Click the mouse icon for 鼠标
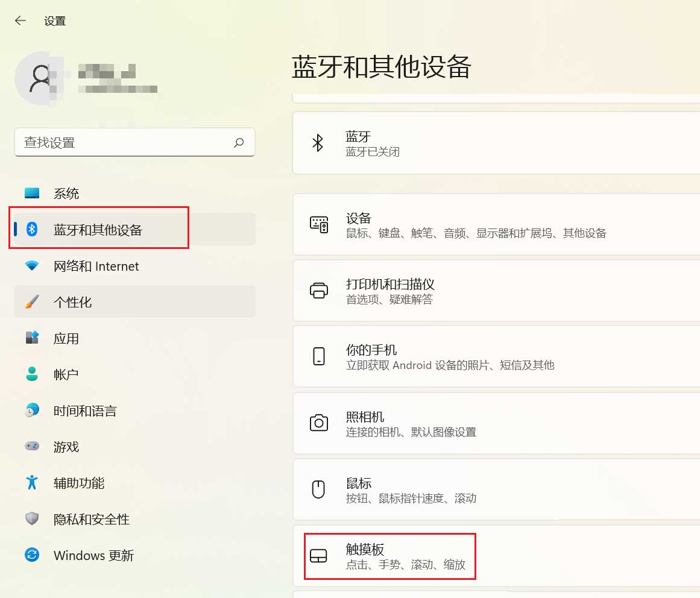 (318, 489)
